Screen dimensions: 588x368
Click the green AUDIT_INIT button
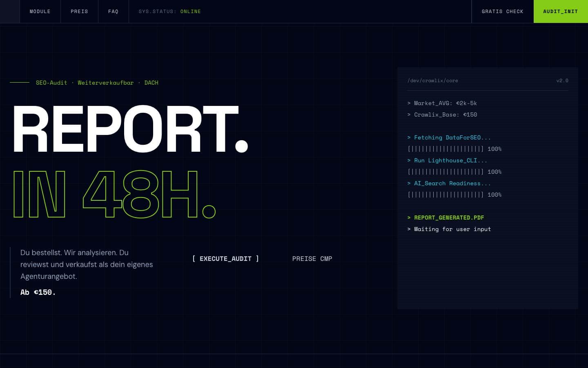[561, 11]
